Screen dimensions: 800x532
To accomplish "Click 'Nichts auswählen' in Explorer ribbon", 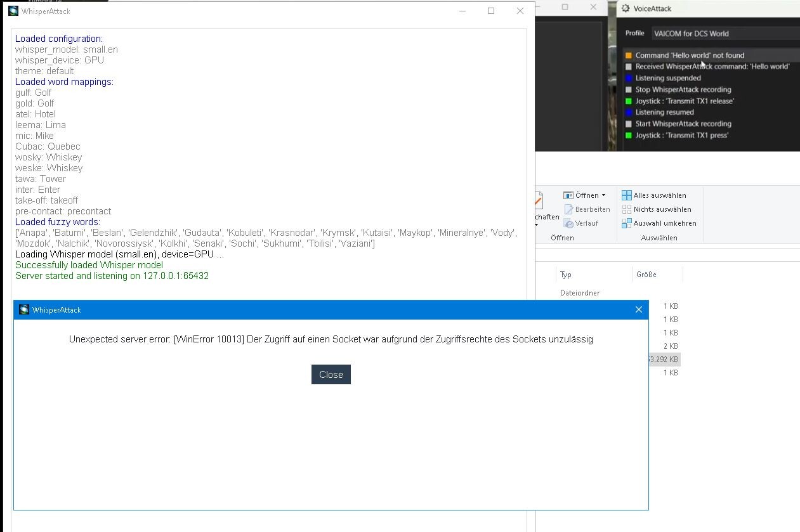I will 657,209.
